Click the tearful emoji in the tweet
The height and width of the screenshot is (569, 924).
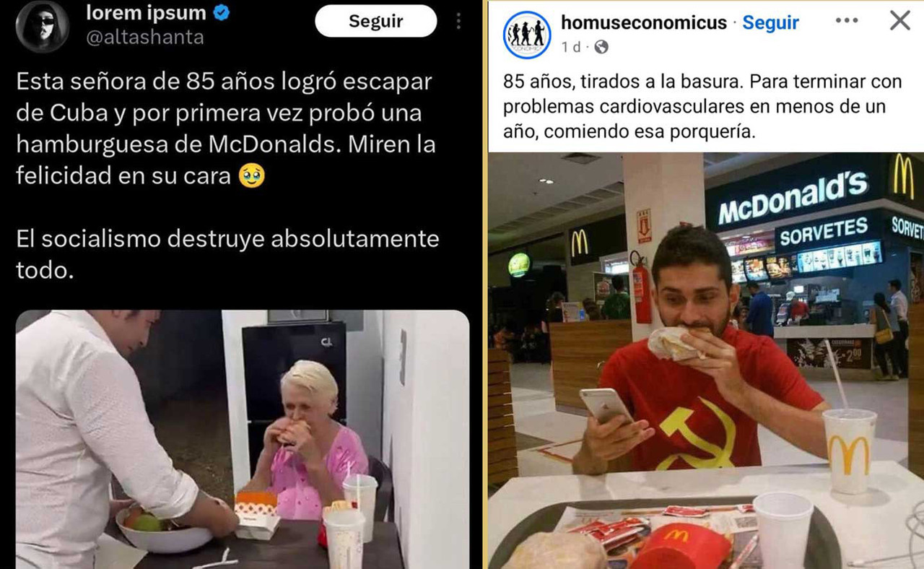[x=251, y=175]
